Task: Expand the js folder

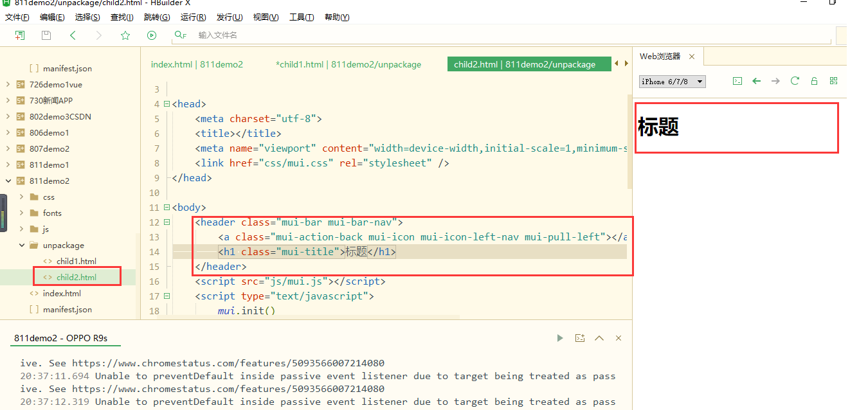Action: click(21, 229)
